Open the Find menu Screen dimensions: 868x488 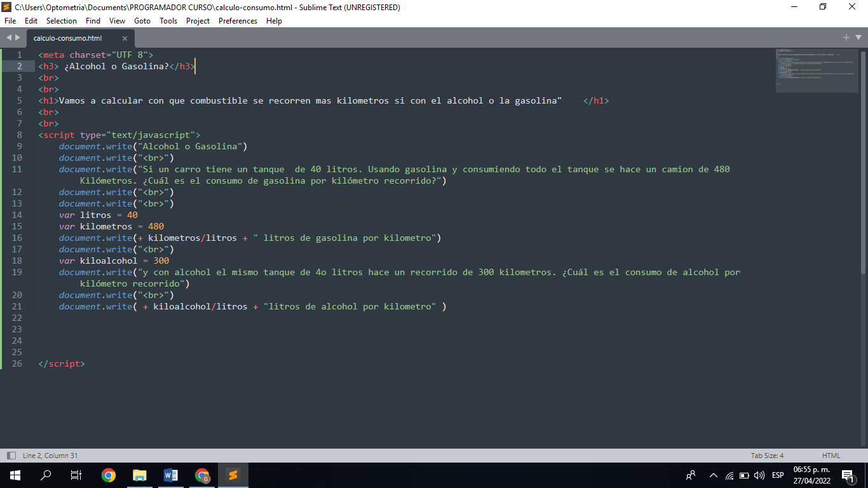click(x=93, y=21)
